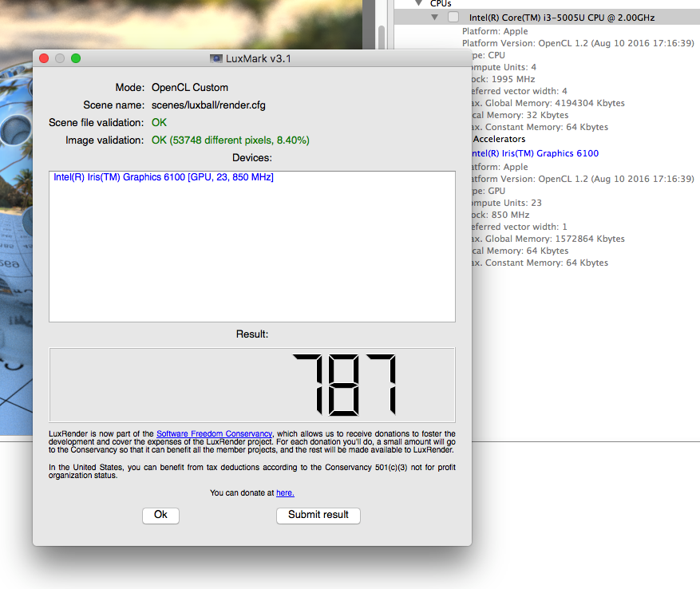The image size is (700, 589).
Task: Toggle the Intel Core i3-5005U CPU checkbox
Action: pos(453,17)
